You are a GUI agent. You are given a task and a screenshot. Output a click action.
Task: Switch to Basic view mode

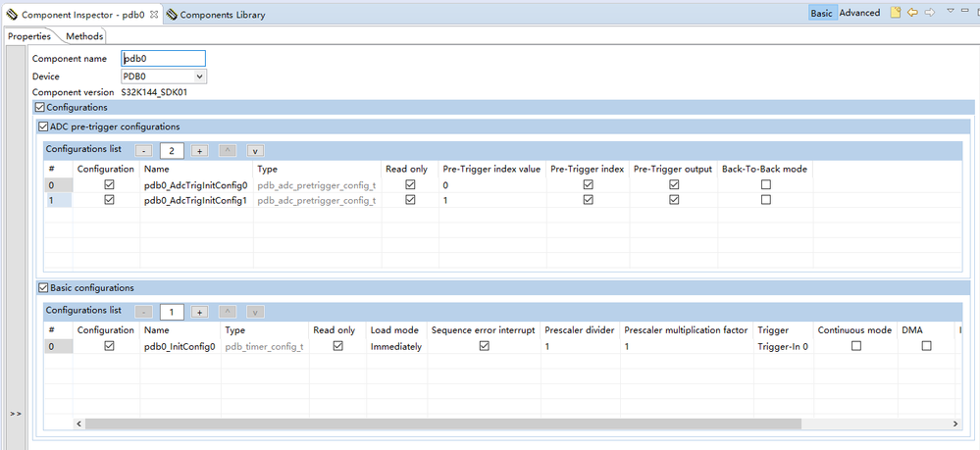point(821,13)
